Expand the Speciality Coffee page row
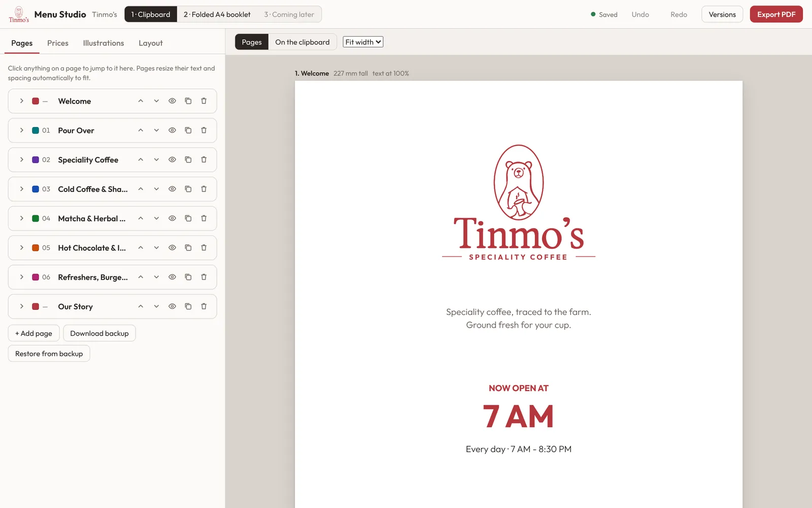Image resolution: width=812 pixels, height=508 pixels. pos(21,160)
